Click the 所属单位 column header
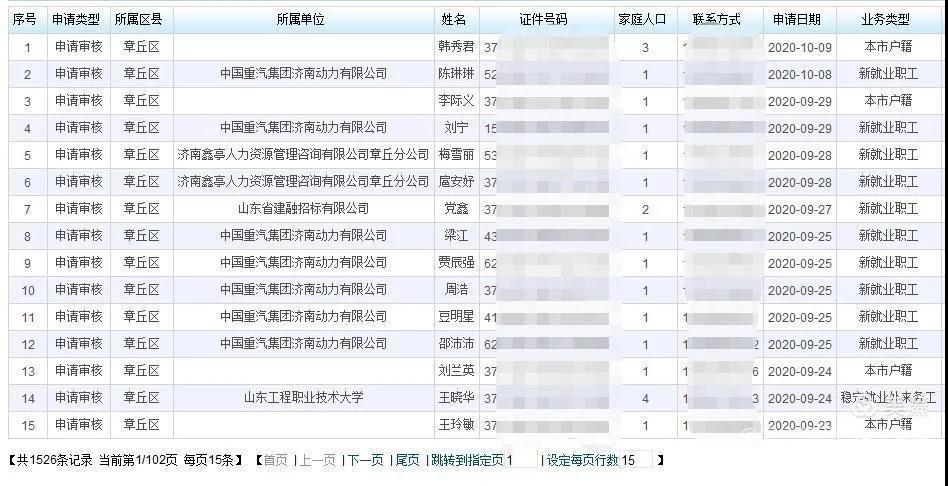Viewport: 948px width, 486px height. tap(302, 19)
